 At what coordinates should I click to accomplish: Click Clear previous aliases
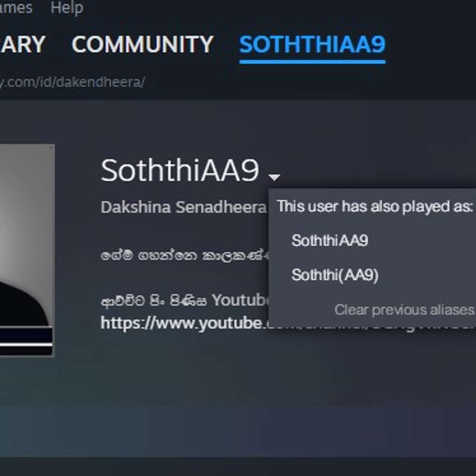tap(405, 310)
